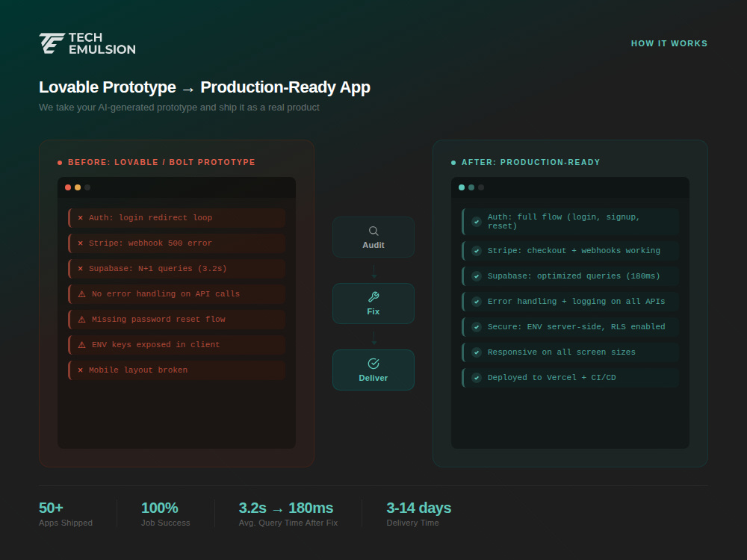Screen dimensions: 747x560
Task: Click 'AFTER: PRODUCTION-READY' heading
Action: click(x=530, y=162)
